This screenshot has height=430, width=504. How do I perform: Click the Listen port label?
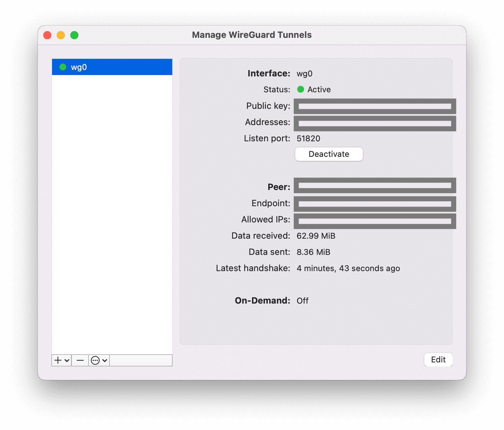(x=267, y=139)
